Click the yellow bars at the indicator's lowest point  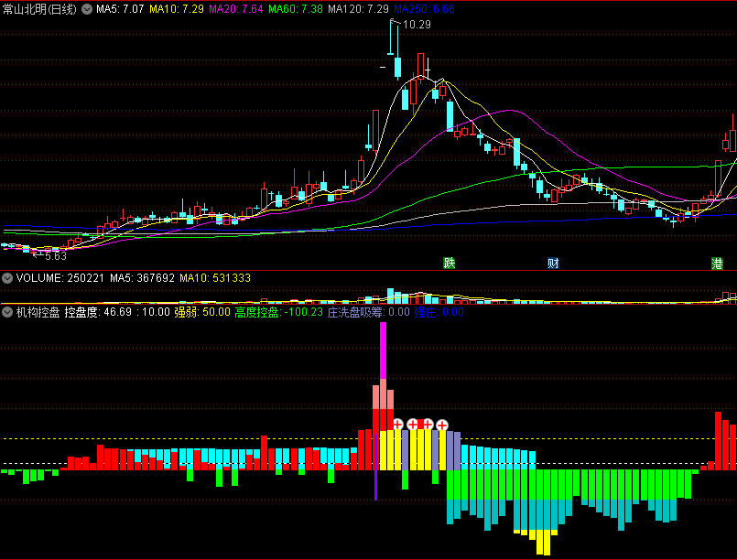tap(543, 542)
